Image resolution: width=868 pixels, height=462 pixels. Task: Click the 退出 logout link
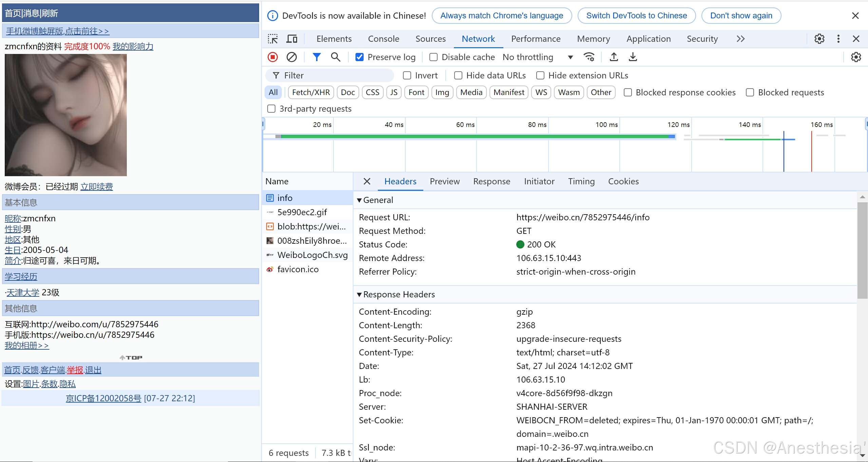click(93, 370)
